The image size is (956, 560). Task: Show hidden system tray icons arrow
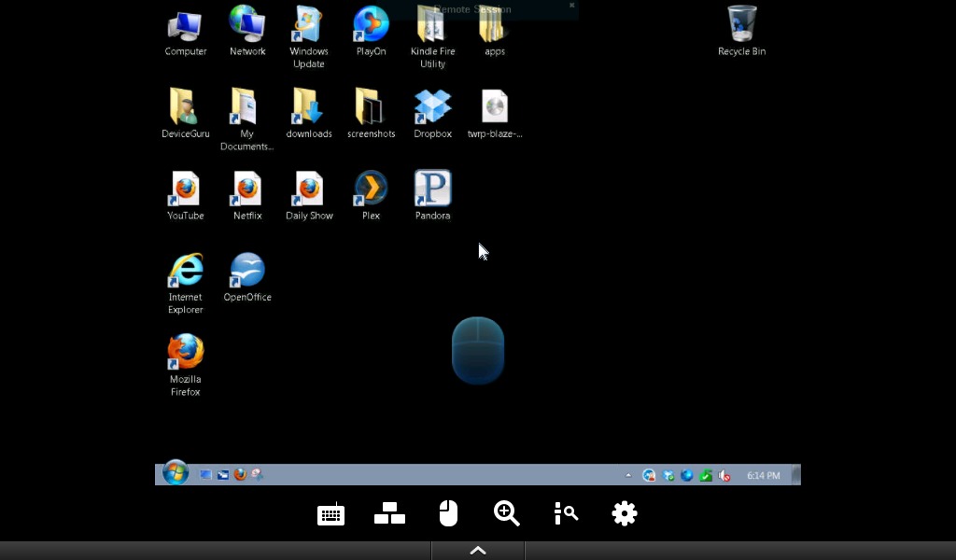628,475
